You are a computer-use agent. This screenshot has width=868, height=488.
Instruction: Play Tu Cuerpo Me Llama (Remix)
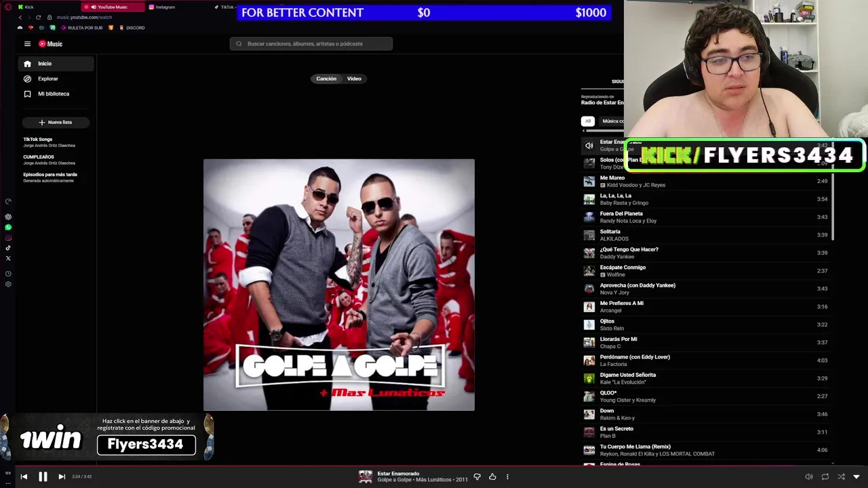[705, 450]
